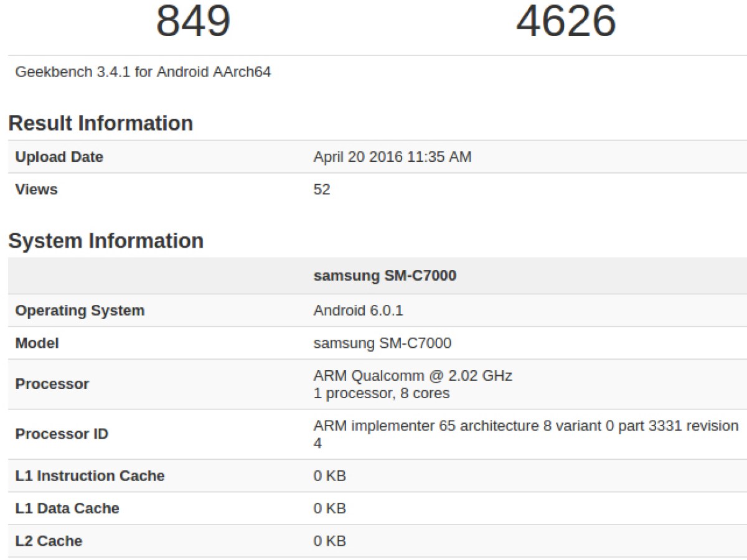This screenshot has height=560, width=747.
Task: Select the L1 Data Cache 0 KB value
Action: [x=329, y=508]
